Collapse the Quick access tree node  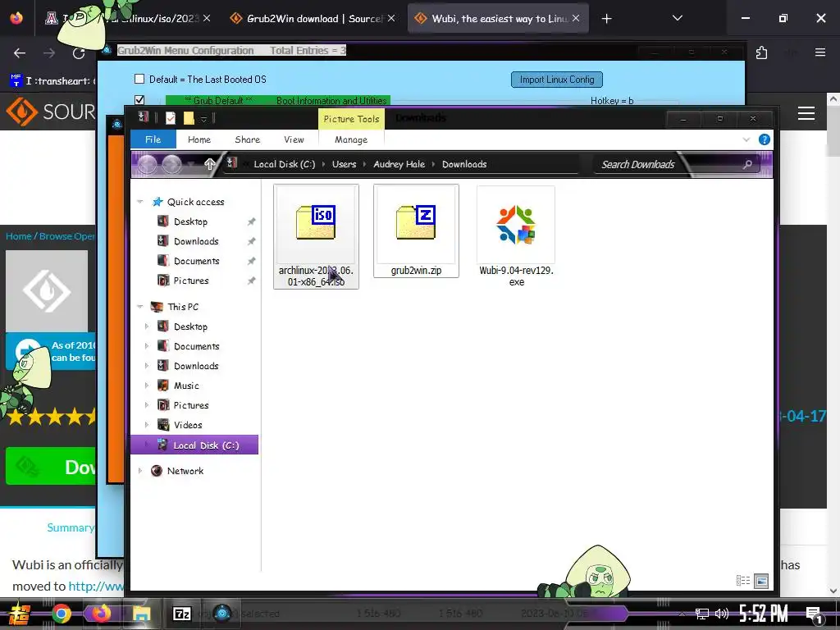(139, 202)
